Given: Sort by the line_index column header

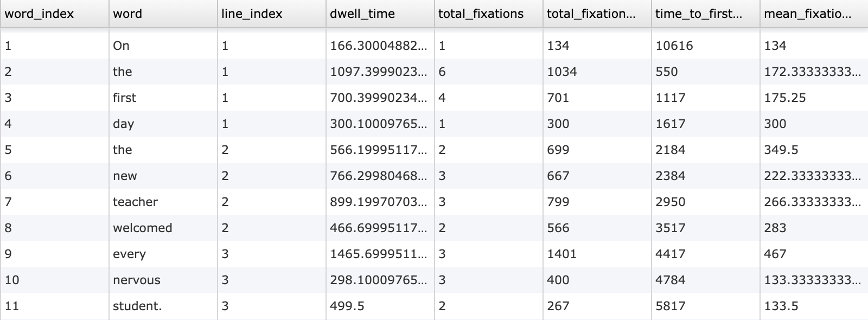Looking at the screenshot, I should coord(271,14).
